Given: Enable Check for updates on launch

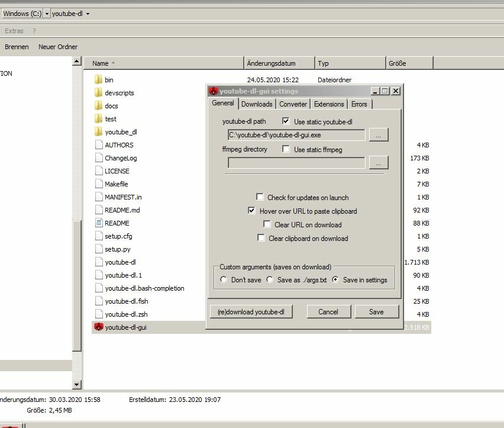Looking at the screenshot, I should pos(260,197).
